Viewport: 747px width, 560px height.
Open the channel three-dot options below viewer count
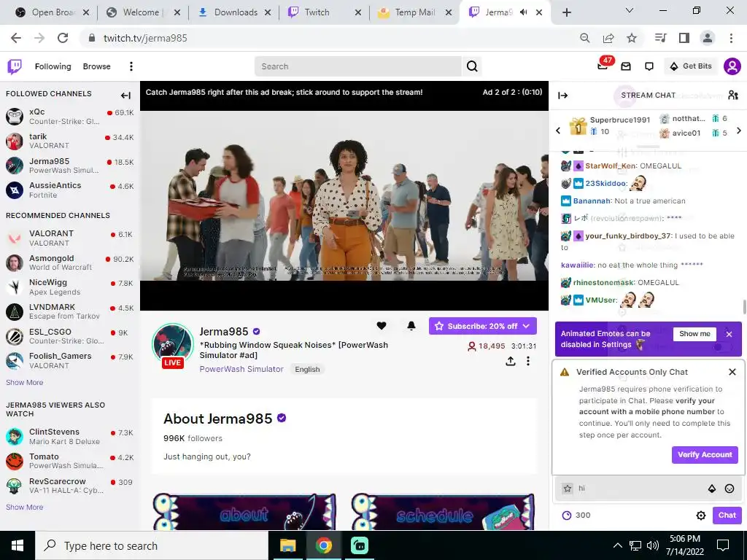(x=528, y=361)
